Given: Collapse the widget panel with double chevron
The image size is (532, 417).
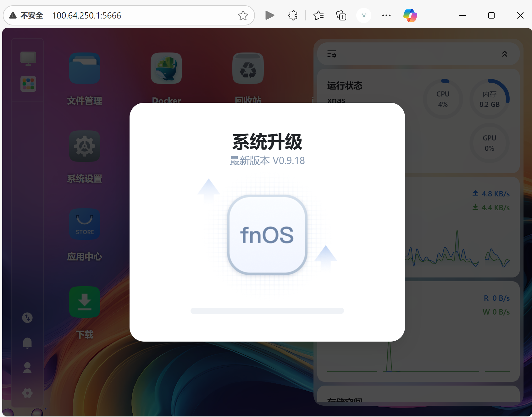Looking at the screenshot, I should 505,54.
